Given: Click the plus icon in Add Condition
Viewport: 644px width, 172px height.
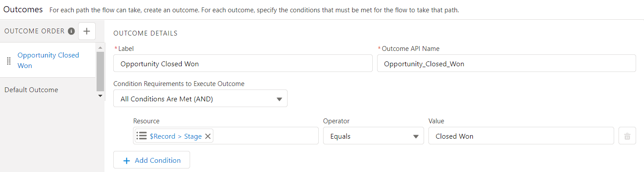Looking at the screenshot, I should (127, 161).
